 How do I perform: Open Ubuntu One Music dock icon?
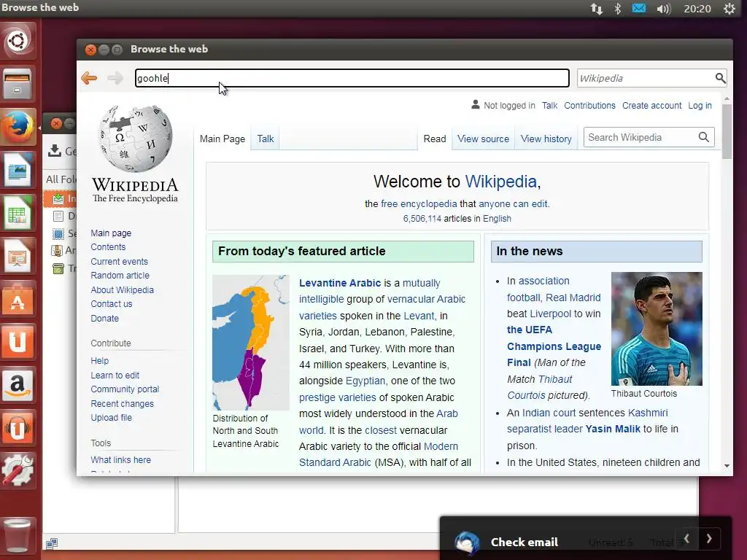point(18,428)
